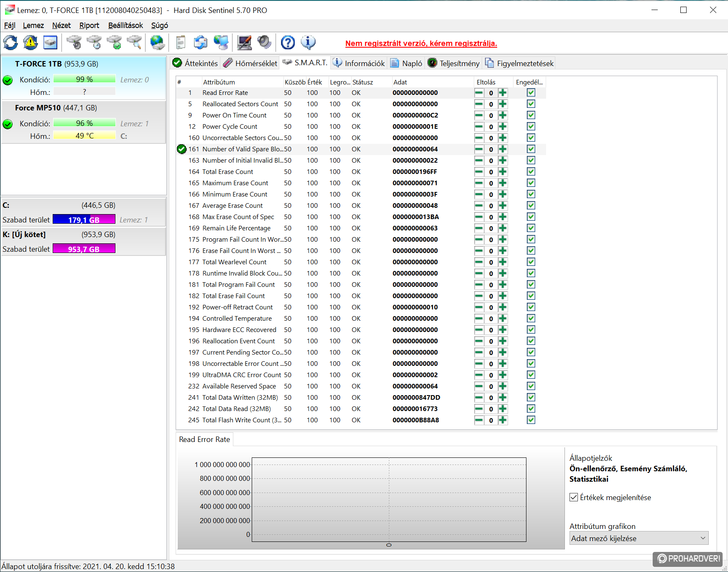Click the Force MP510 49 °C temperature bar
The width and height of the screenshot is (728, 572).
(x=84, y=135)
